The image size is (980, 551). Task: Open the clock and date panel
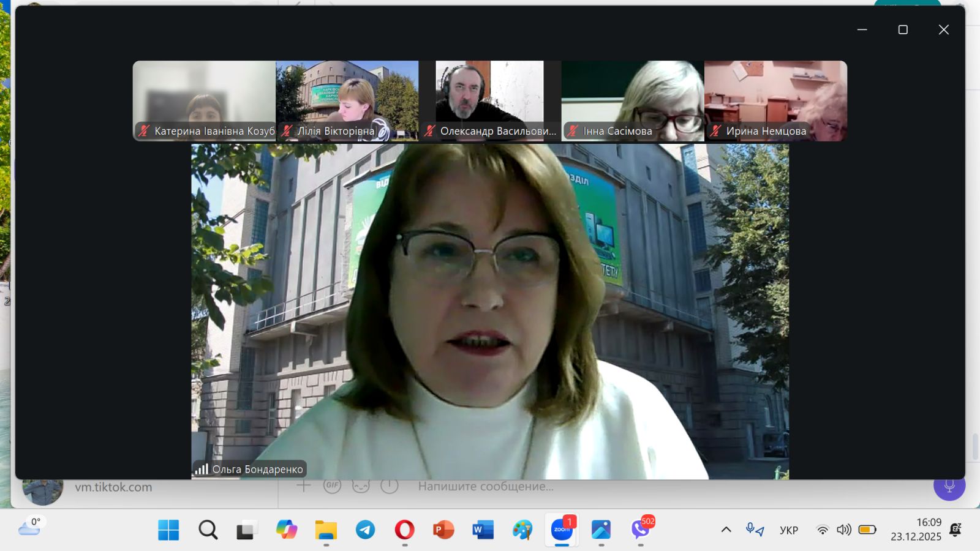(916, 530)
